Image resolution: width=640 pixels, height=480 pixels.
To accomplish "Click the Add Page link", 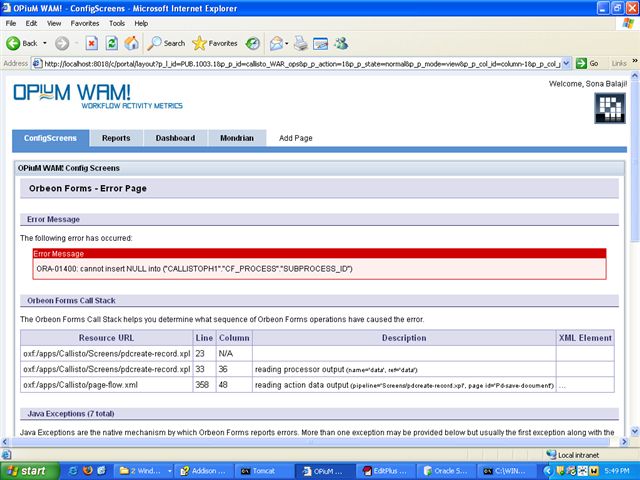I will 296,138.
